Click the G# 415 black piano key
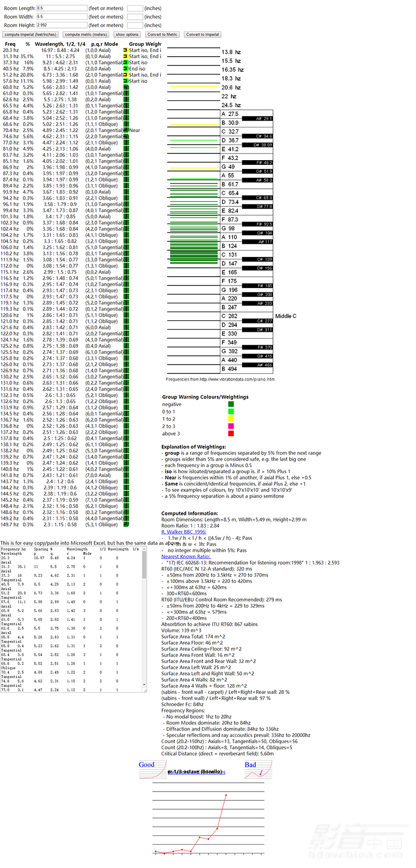The image size is (416, 868). tap(258, 356)
